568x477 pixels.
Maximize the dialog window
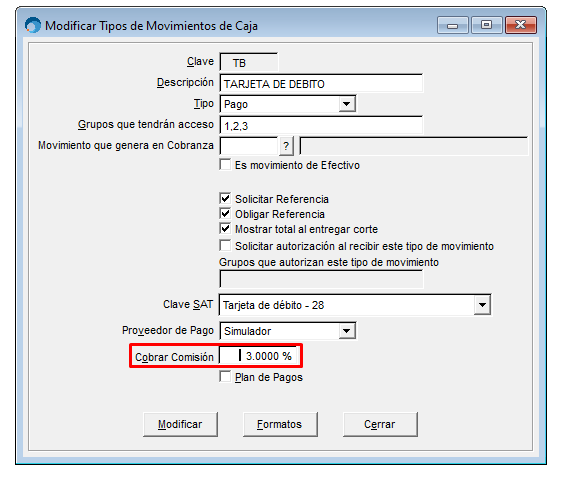point(486,25)
